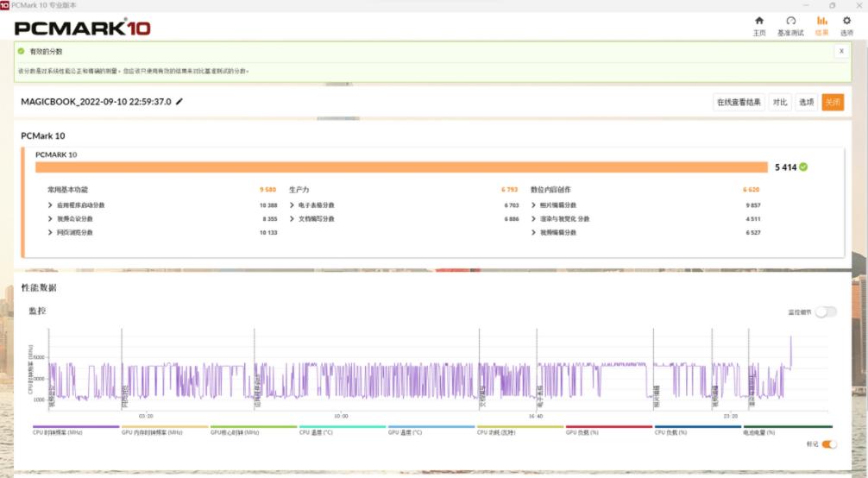Select the 结果 results bar-chart icon
Screen dimensions: 868x478
coord(821,25)
